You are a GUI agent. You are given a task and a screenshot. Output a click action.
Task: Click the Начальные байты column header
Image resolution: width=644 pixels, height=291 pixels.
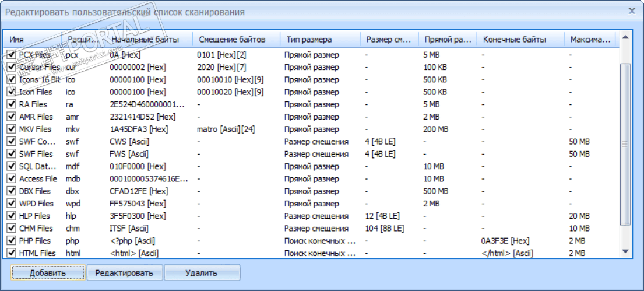149,40
